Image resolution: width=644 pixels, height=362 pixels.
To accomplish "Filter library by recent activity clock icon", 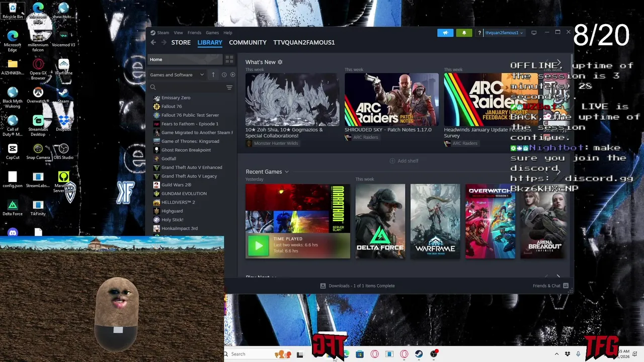I will tap(224, 75).
